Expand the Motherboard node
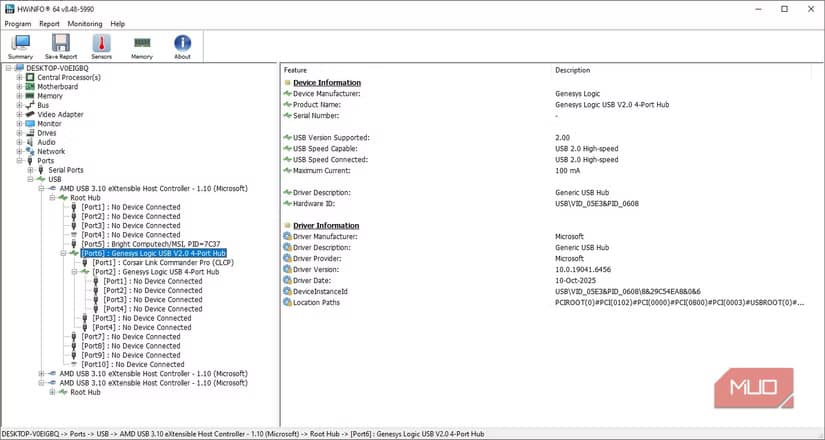 pos(19,86)
